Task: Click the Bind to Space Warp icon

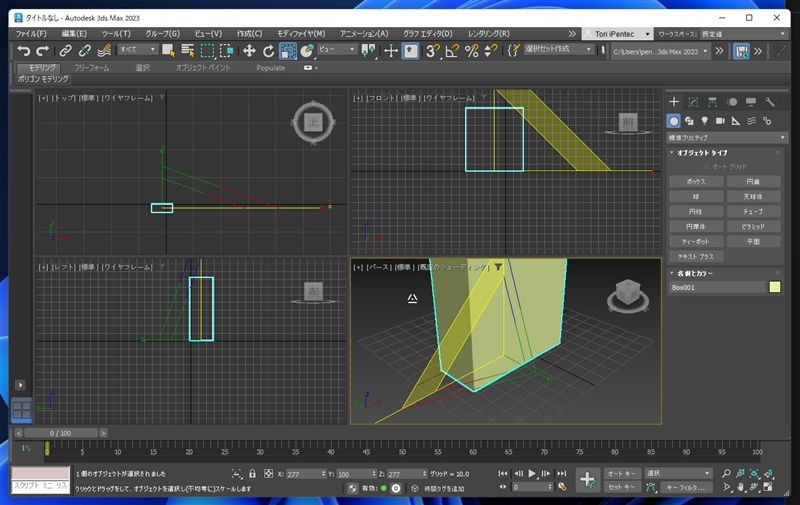Action: tap(104, 50)
